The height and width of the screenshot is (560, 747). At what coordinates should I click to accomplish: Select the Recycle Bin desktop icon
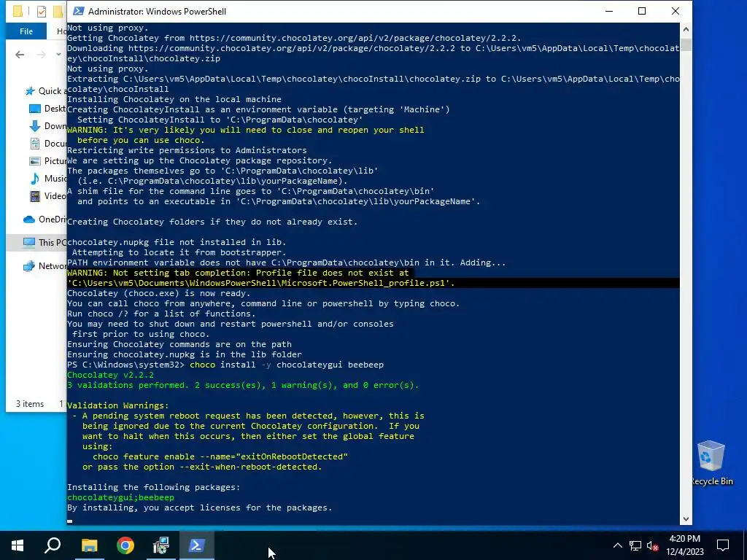coord(711,463)
